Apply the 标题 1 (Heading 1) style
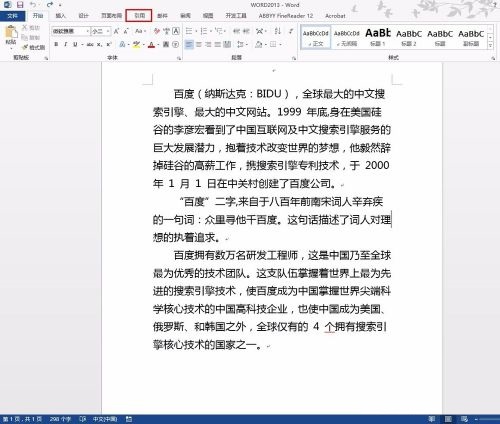500x424 pixels. pyautogui.click(x=378, y=37)
